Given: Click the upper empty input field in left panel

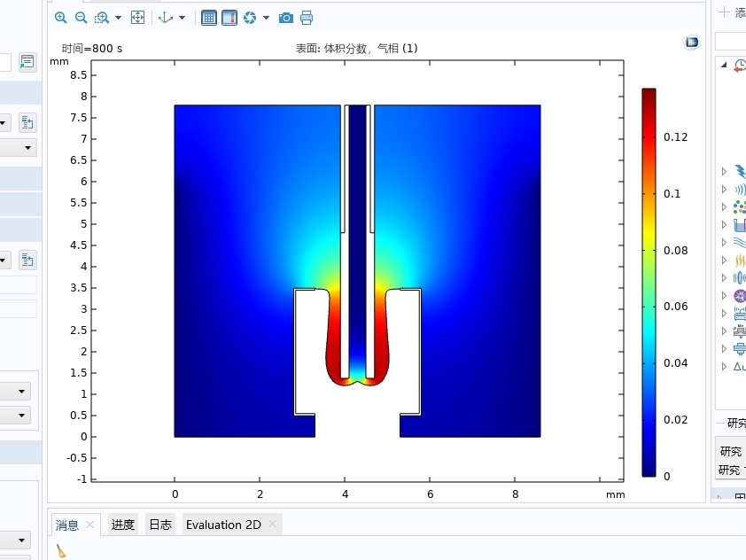Looking at the screenshot, I should tap(18, 284).
